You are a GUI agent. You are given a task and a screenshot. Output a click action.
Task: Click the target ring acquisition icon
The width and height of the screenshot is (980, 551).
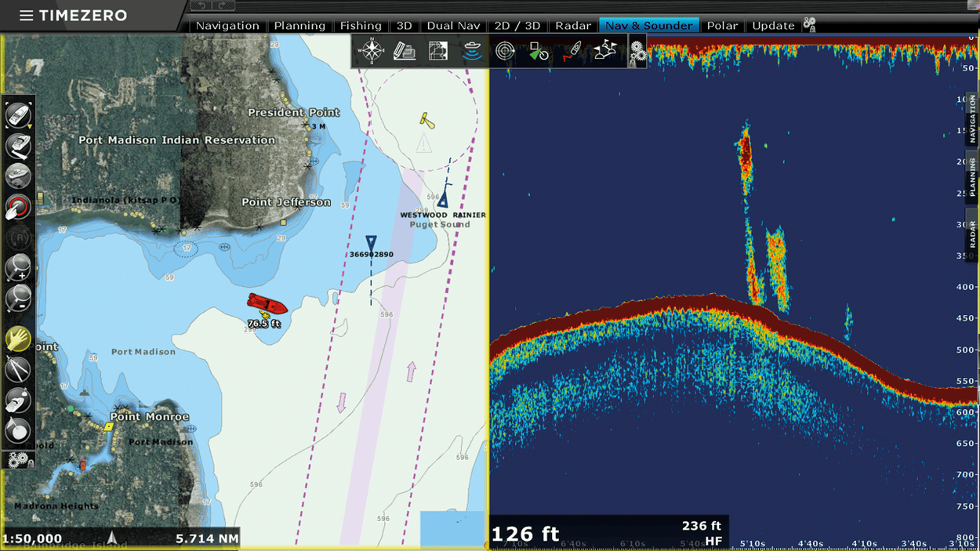[505, 50]
